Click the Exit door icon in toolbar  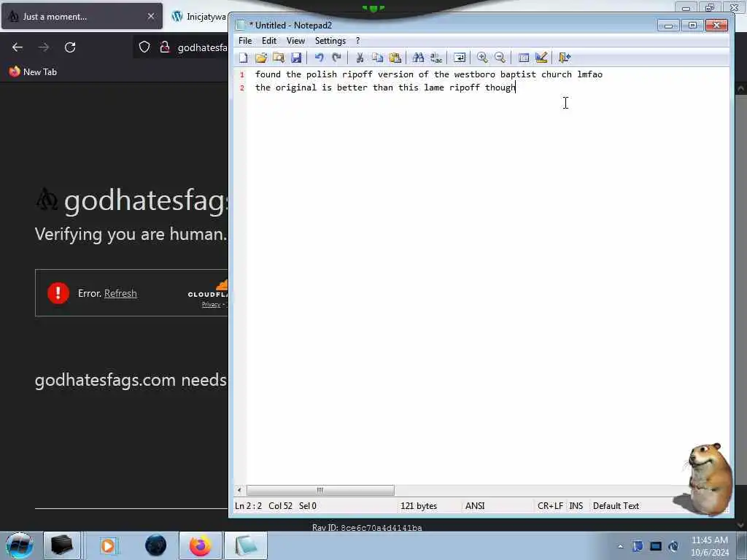click(565, 58)
